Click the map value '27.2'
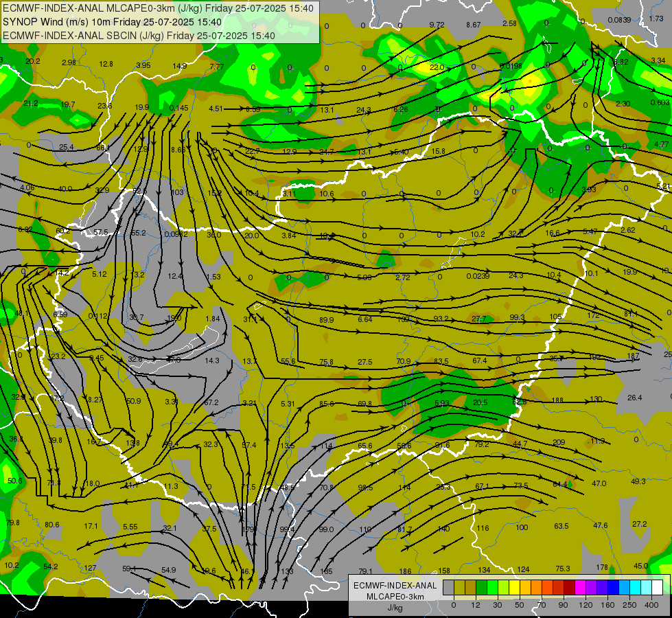672x618 pixels. 640,524
